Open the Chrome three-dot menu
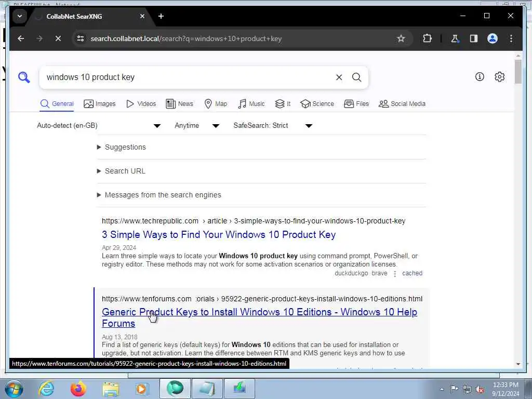The width and height of the screenshot is (532, 399). point(511,38)
